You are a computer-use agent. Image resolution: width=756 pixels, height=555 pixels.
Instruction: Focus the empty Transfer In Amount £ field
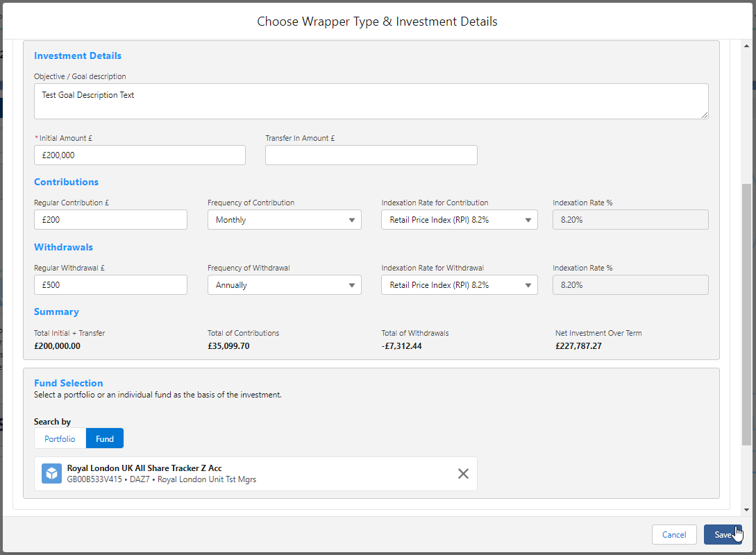pos(371,155)
